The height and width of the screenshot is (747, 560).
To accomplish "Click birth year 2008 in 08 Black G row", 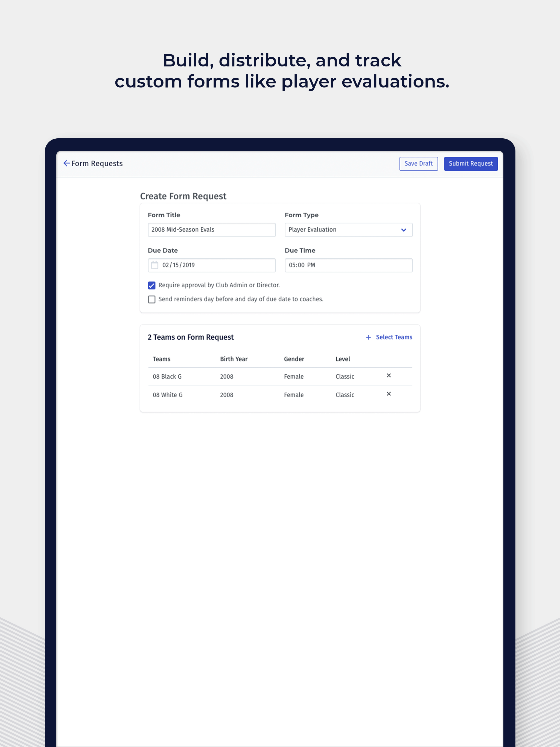I will [x=227, y=377].
